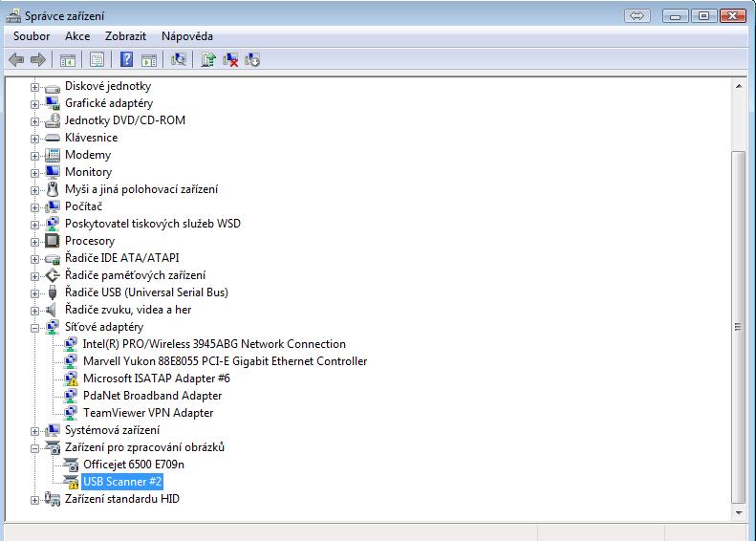Click the mouse icon beside Myši
756x541 pixels.
tap(52, 189)
